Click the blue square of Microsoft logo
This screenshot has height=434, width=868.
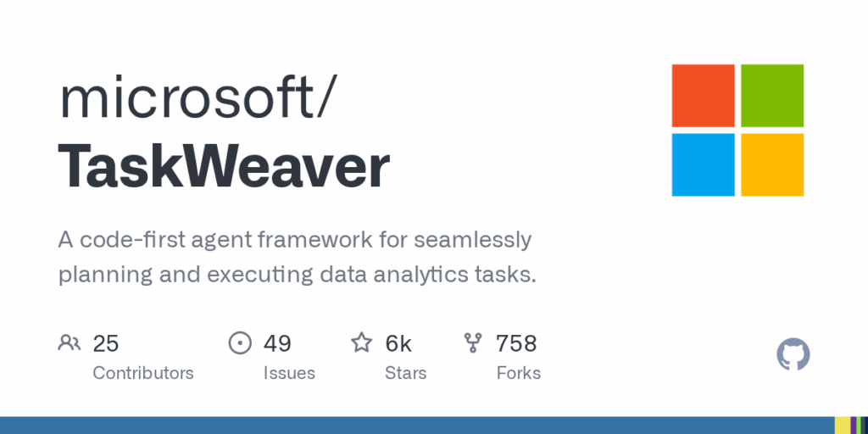(x=703, y=164)
